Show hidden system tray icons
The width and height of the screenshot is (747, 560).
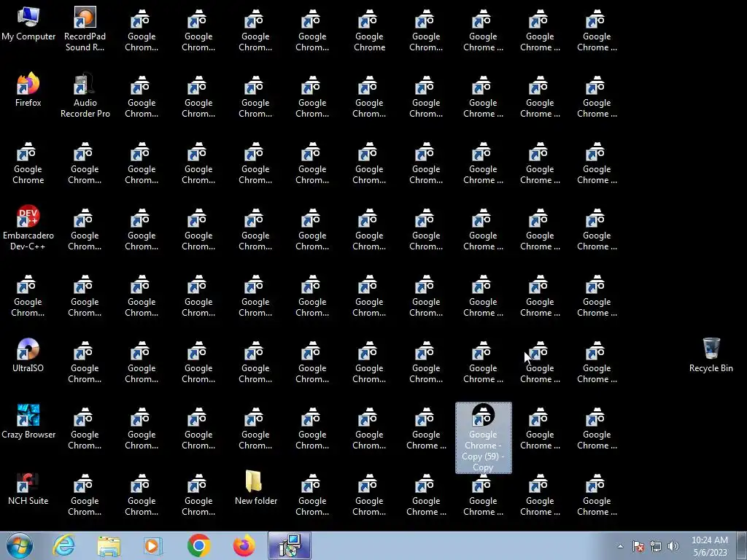tap(620, 546)
